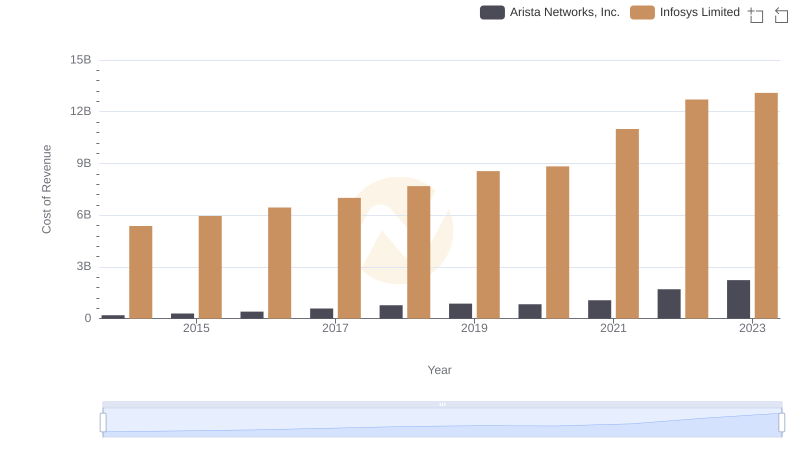Click the 'Cost of Revenue' axis title
The height and width of the screenshot is (461, 800).
46,189
